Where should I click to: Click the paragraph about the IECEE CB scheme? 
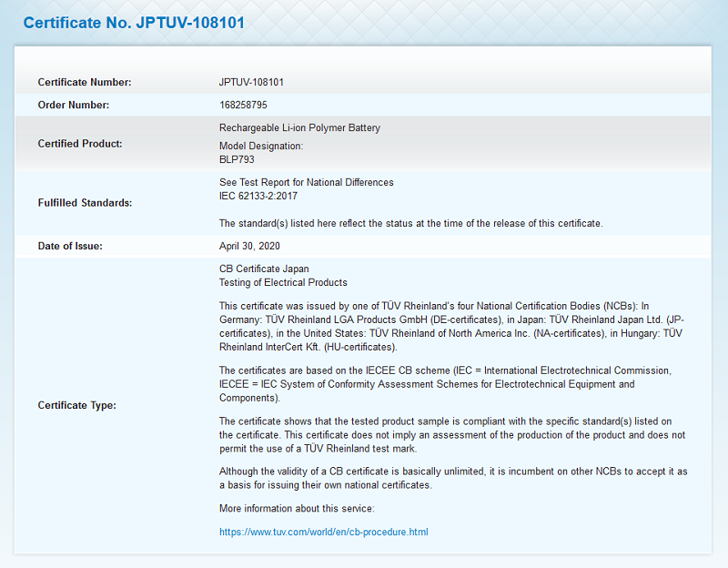(x=445, y=384)
